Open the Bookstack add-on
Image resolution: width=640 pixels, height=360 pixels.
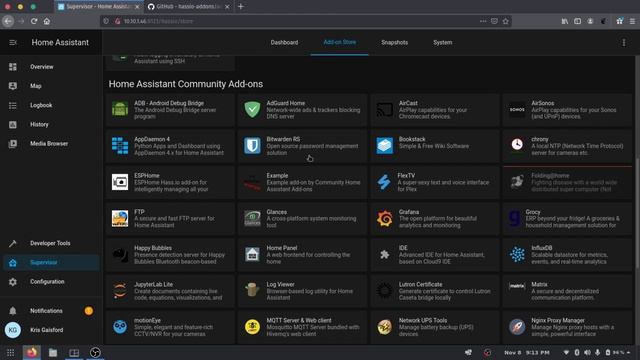pos(435,146)
